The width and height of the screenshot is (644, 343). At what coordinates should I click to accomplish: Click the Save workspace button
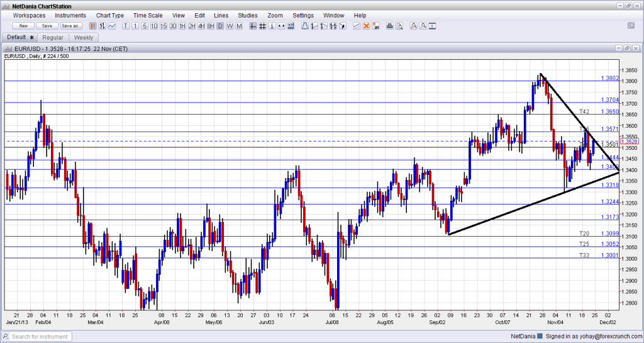coord(47,26)
